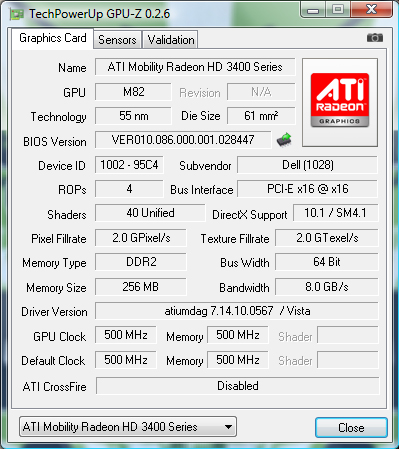The width and height of the screenshot is (399, 449).
Task: Click the Bus Width value 64 Bit
Action: pyautogui.click(x=327, y=262)
